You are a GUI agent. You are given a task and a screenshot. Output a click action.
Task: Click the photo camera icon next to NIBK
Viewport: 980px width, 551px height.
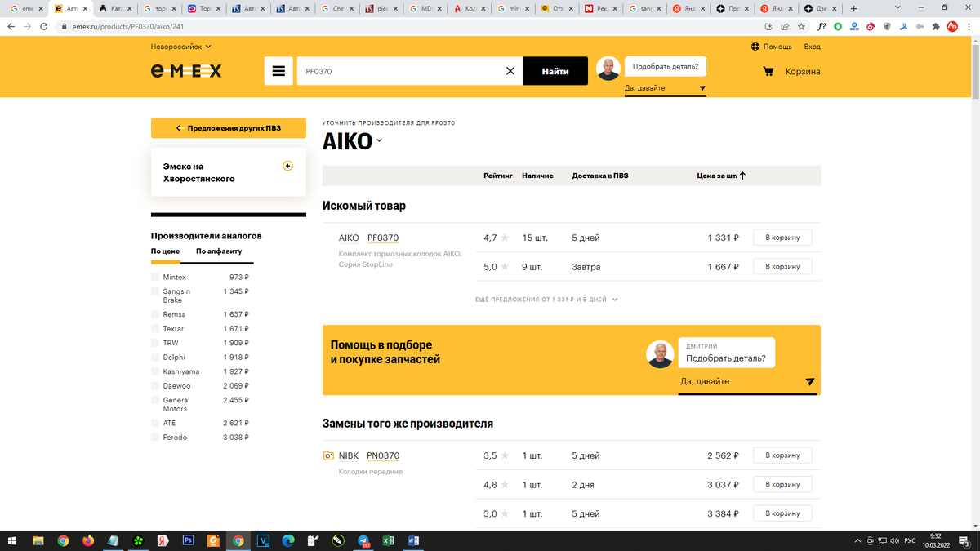(328, 455)
